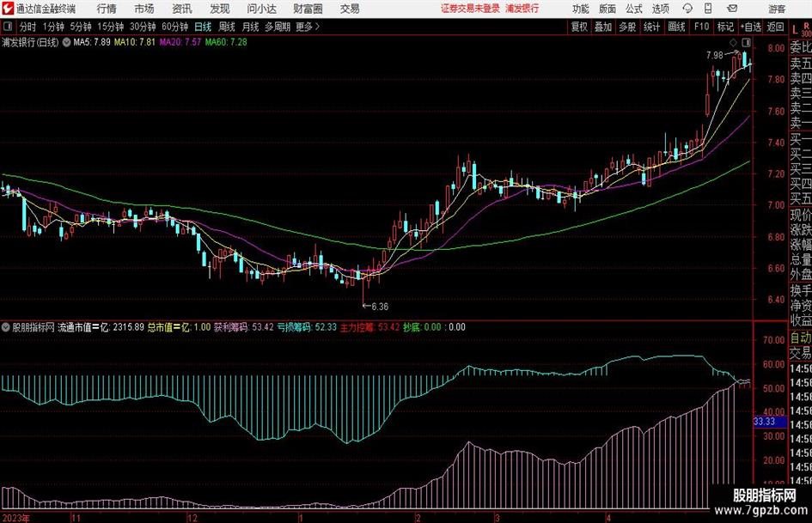
Task: Toggle the left side panel icon beside 分时
Action: (7, 27)
